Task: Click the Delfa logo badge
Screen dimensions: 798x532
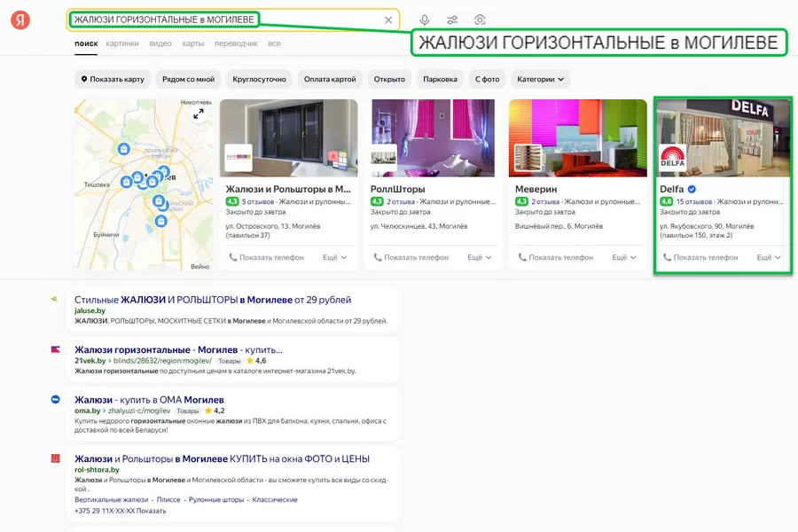Action: click(673, 158)
